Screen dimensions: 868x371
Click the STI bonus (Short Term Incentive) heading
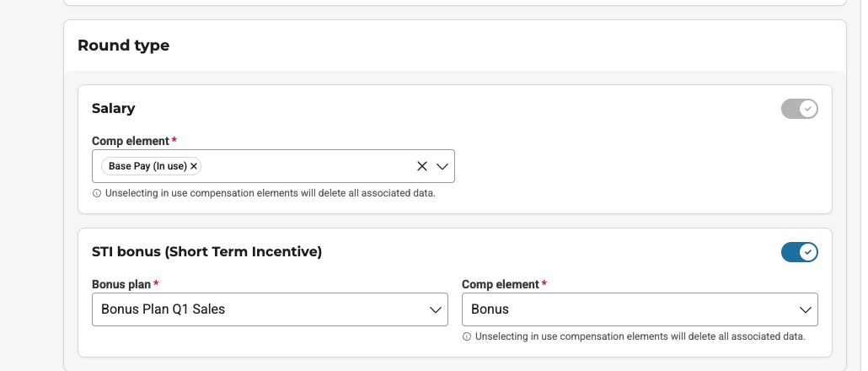click(x=206, y=251)
